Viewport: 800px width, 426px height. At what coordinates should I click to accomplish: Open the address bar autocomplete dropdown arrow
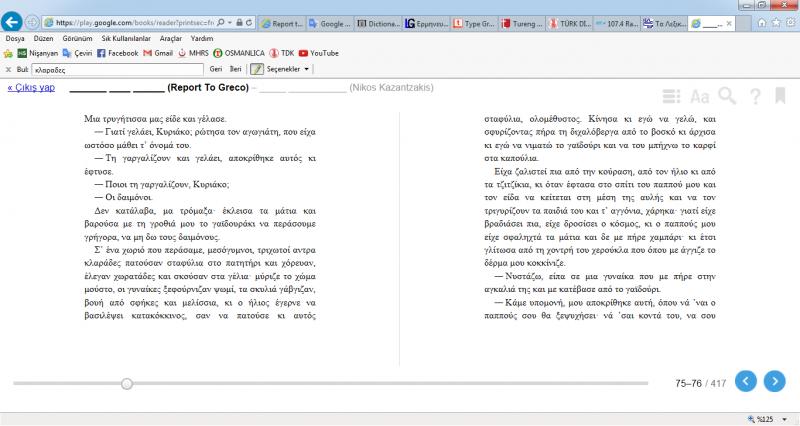pos(230,23)
